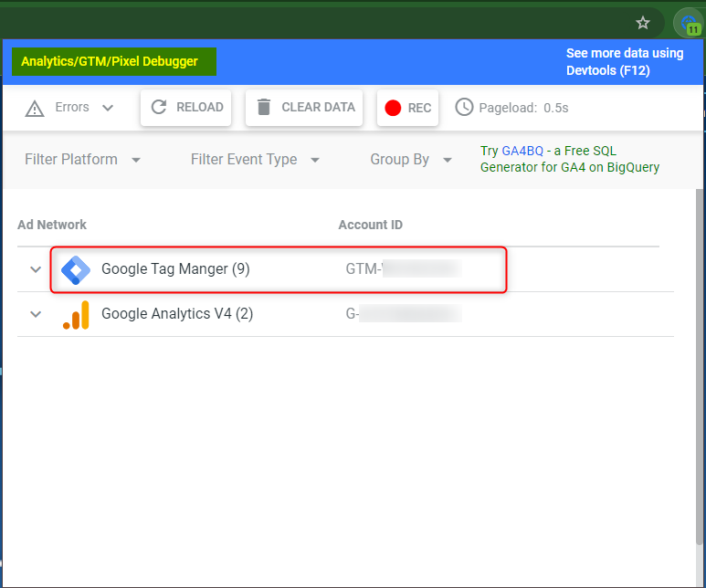Expand the Errors dropdown chevron
The image size is (706, 588).
click(108, 108)
